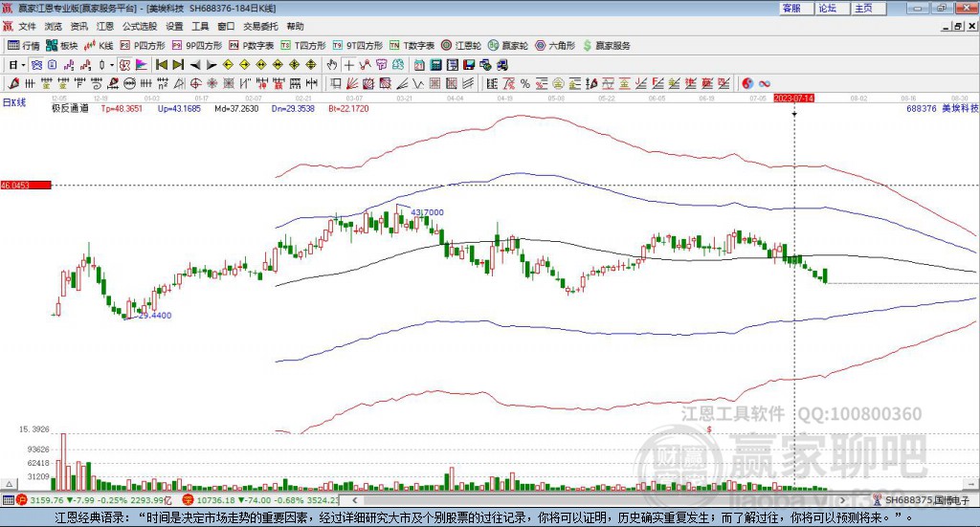980x527 pixels.
Task: Open the 浏览 menu
Action: point(54,26)
